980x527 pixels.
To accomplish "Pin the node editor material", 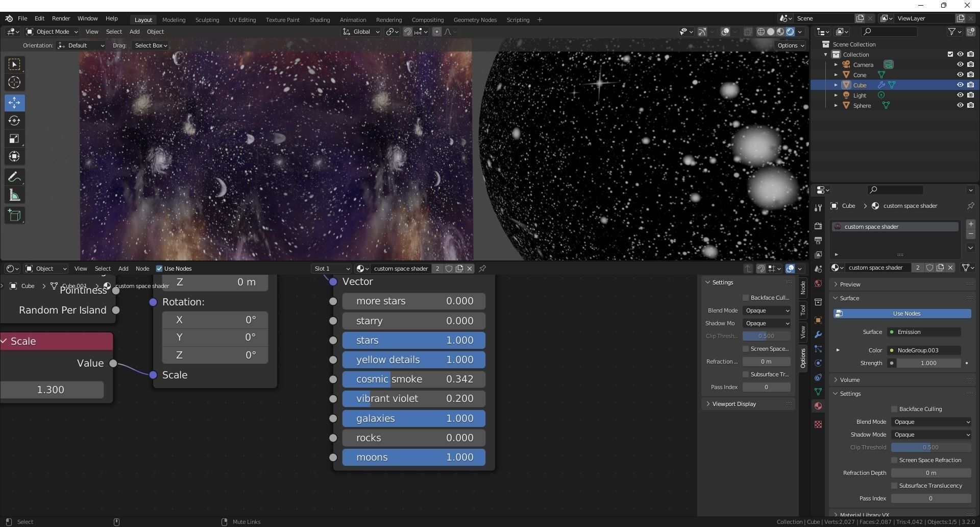I will pyautogui.click(x=482, y=269).
